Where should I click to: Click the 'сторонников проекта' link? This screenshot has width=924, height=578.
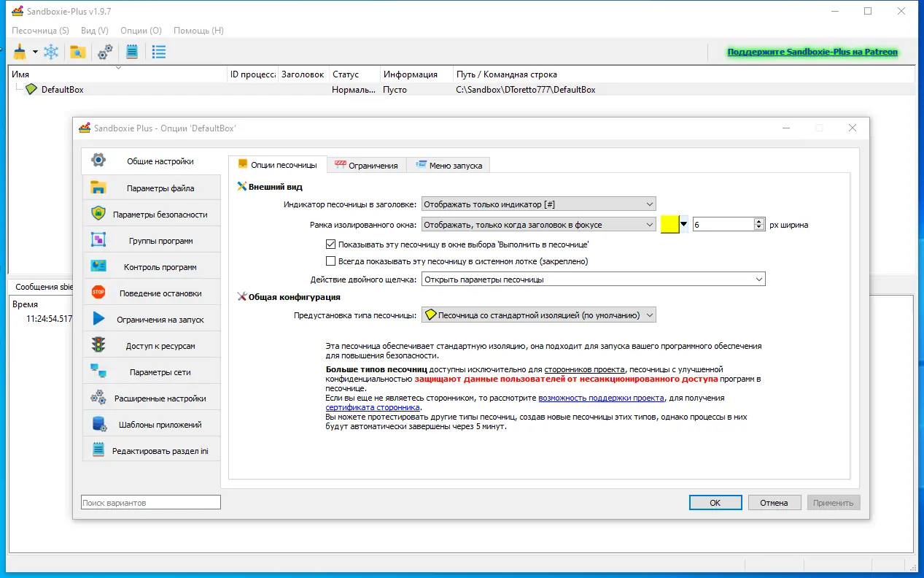(x=584, y=370)
